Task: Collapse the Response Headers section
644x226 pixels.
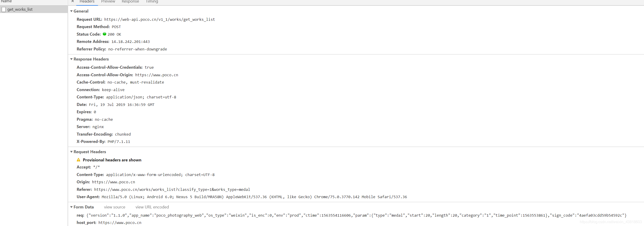Action: click(71, 59)
